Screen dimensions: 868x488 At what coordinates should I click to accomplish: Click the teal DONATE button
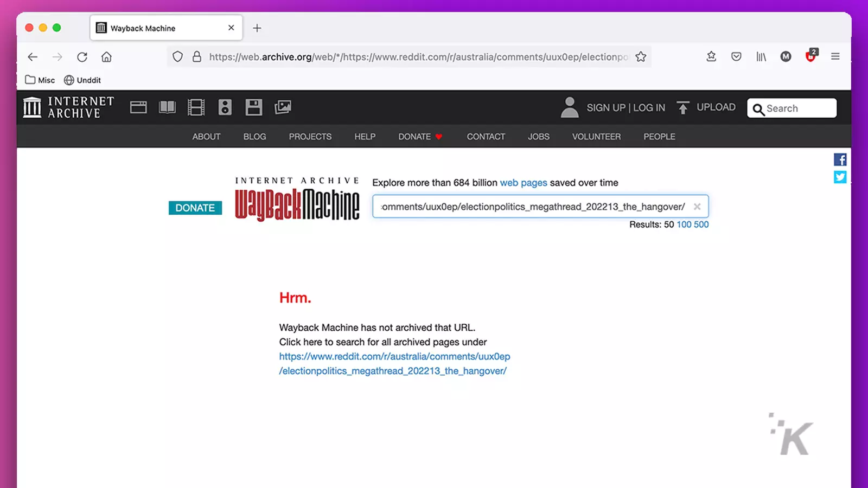[x=195, y=208]
